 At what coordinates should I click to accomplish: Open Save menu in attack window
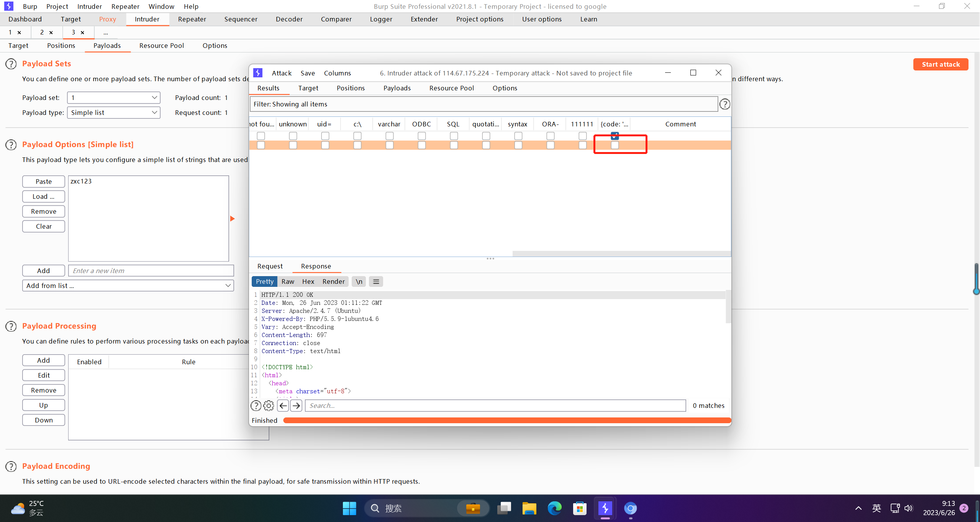pos(308,73)
